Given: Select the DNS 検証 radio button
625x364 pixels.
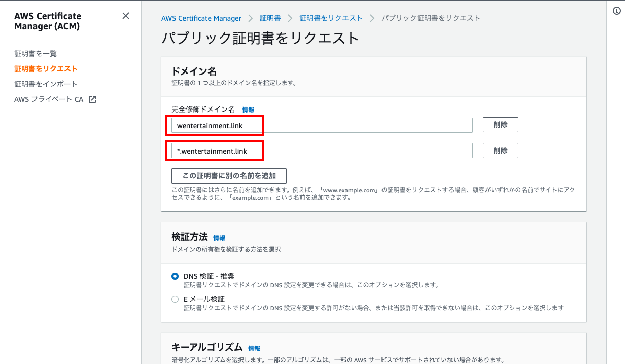Looking at the screenshot, I should click(175, 276).
